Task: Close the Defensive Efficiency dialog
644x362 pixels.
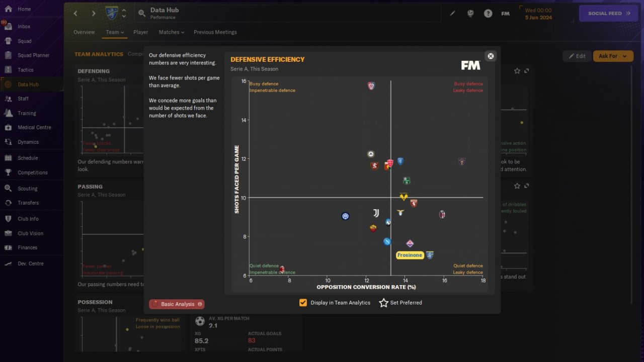Action: (491, 56)
